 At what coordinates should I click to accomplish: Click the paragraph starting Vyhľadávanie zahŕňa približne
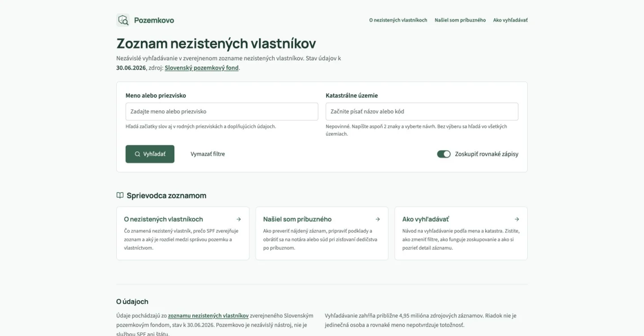point(420,320)
